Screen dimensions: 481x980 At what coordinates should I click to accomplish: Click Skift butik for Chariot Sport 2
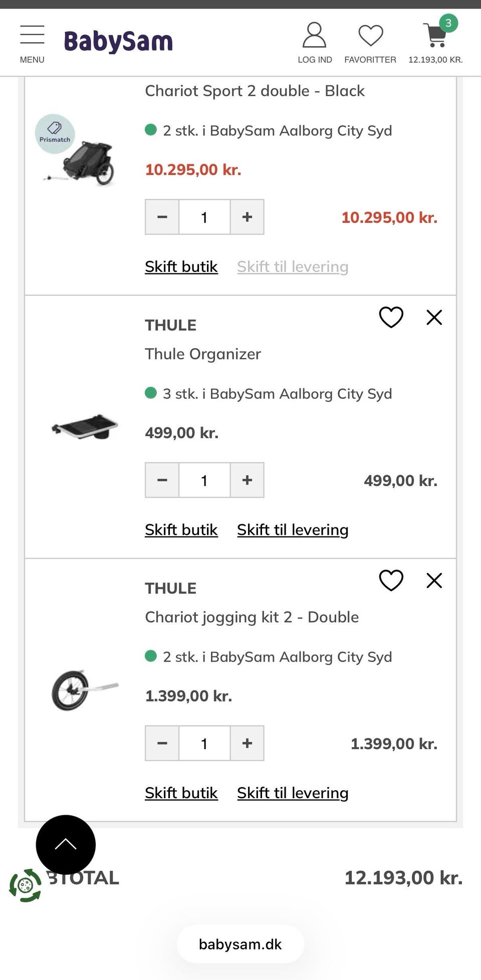pyautogui.click(x=181, y=266)
